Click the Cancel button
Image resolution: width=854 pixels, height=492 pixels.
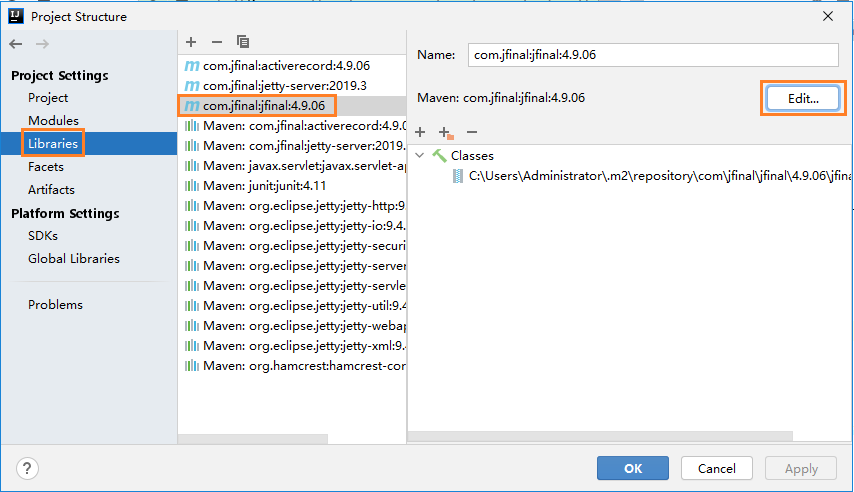pyautogui.click(x=717, y=469)
